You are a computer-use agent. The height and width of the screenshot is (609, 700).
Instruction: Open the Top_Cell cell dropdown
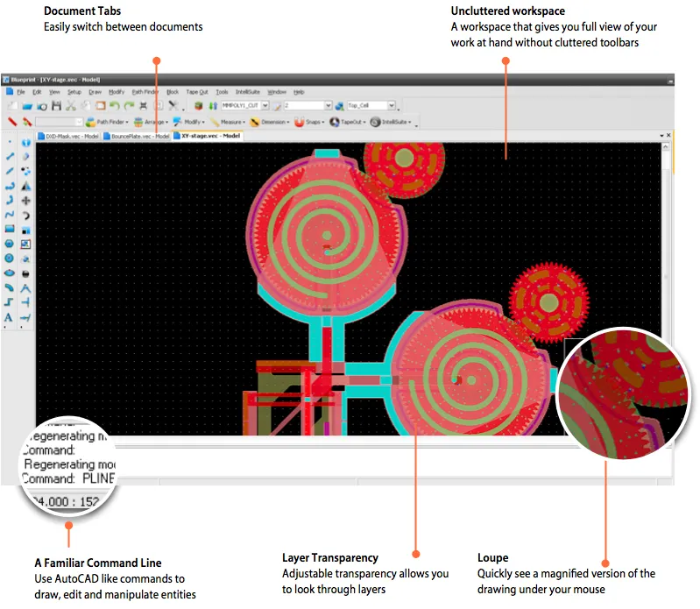(392, 105)
